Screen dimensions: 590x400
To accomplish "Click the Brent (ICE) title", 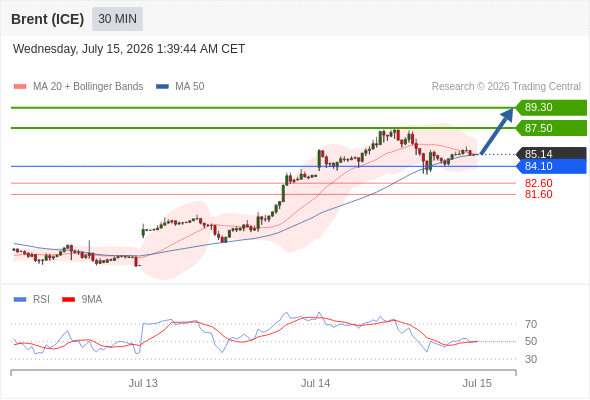I will (x=47, y=19).
